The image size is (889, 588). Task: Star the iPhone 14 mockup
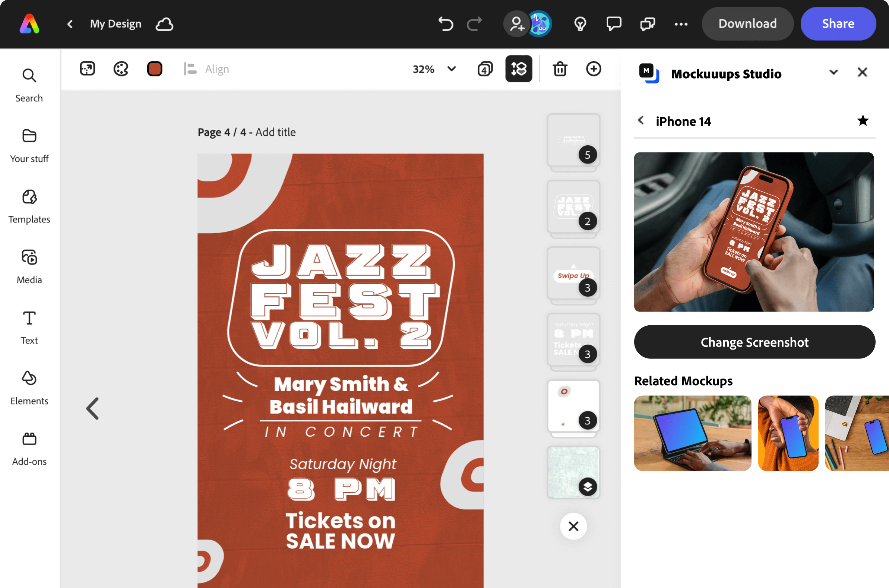(864, 120)
